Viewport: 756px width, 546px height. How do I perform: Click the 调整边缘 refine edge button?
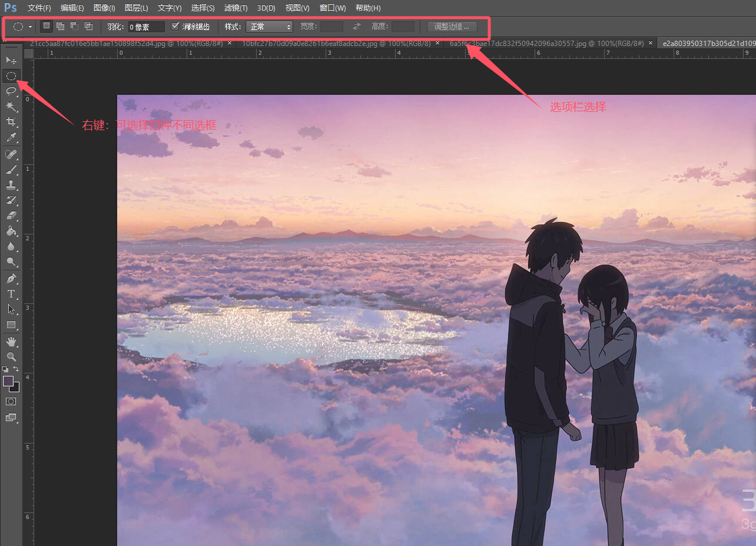452,27
